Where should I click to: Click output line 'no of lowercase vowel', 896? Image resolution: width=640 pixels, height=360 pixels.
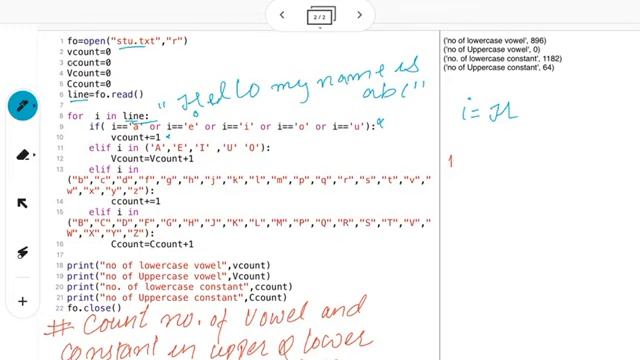click(495, 41)
